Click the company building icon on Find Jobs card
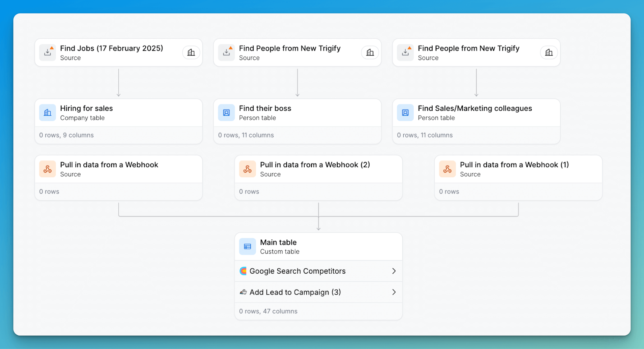Screen dimensions: 644x349 [x=191, y=52]
